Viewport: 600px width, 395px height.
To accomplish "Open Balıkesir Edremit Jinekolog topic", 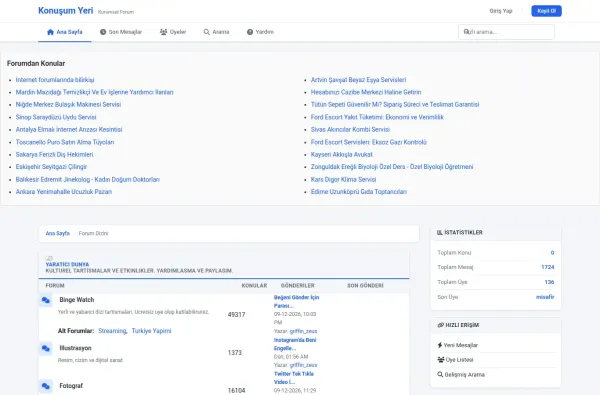I will click(88, 180).
